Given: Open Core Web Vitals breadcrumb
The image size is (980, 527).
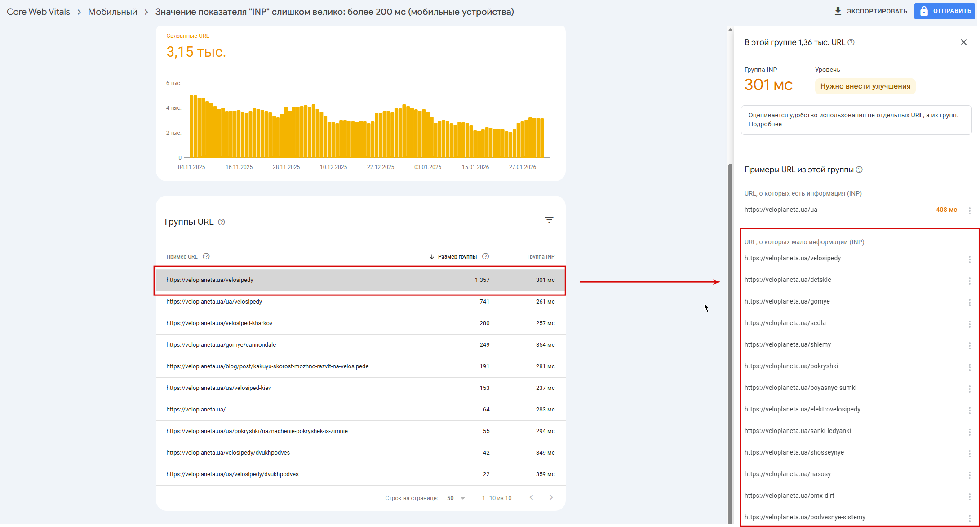Looking at the screenshot, I should coord(39,12).
